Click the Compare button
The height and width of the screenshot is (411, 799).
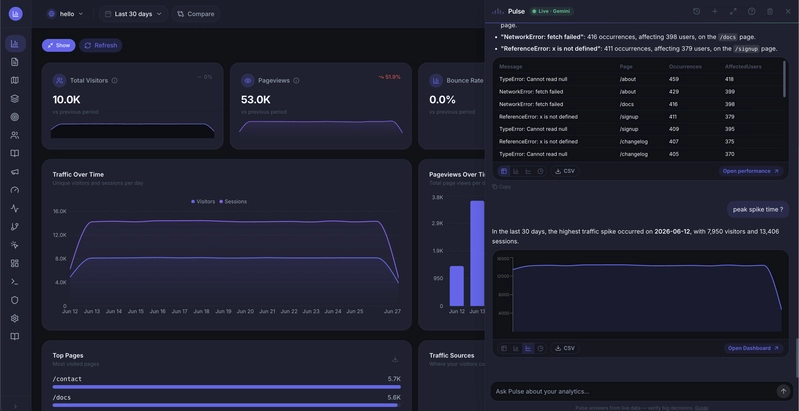(196, 14)
